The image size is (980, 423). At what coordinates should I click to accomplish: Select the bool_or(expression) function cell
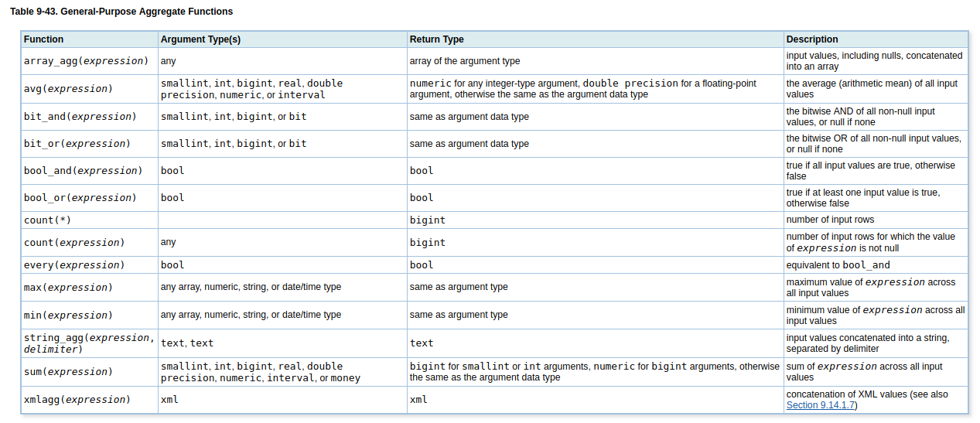pyautogui.click(x=80, y=198)
